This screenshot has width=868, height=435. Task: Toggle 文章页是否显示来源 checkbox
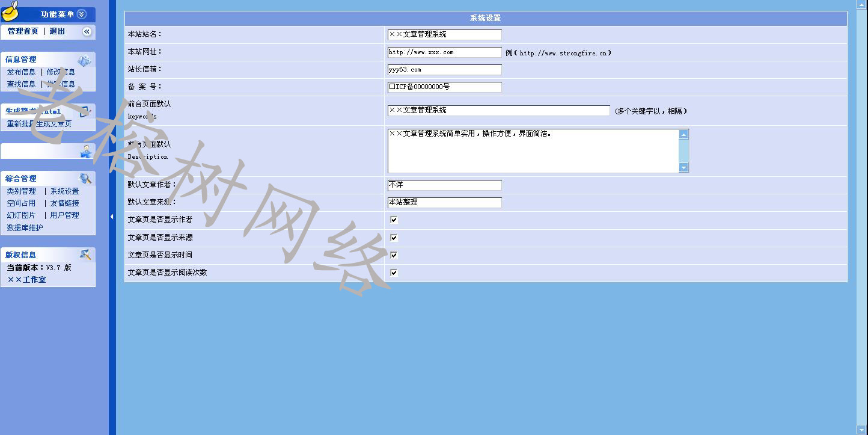(x=394, y=238)
